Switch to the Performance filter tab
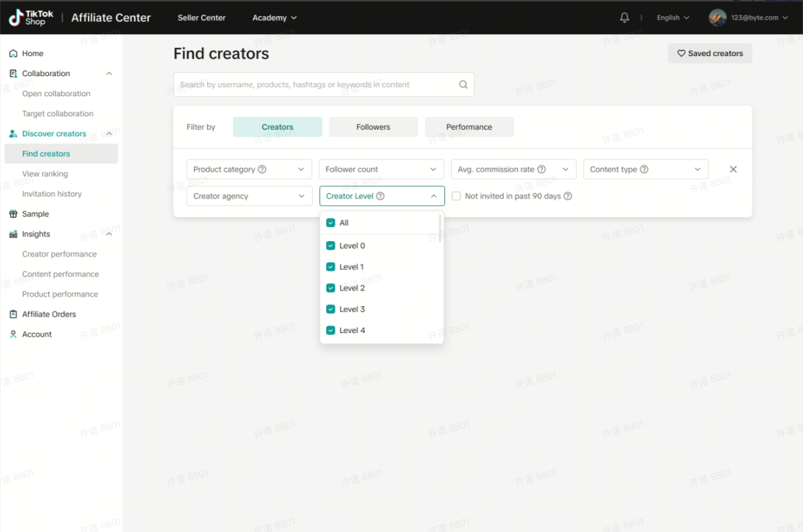The width and height of the screenshot is (803, 532). (x=469, y=127)
